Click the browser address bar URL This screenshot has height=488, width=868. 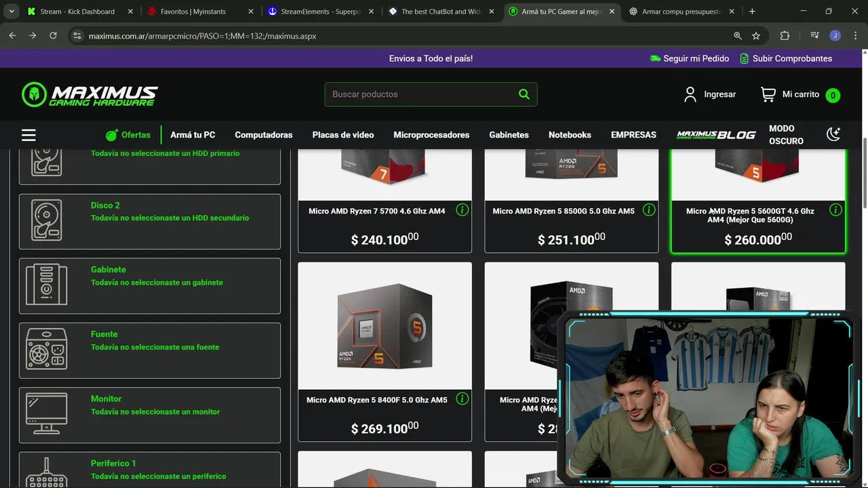coord(202,36)
